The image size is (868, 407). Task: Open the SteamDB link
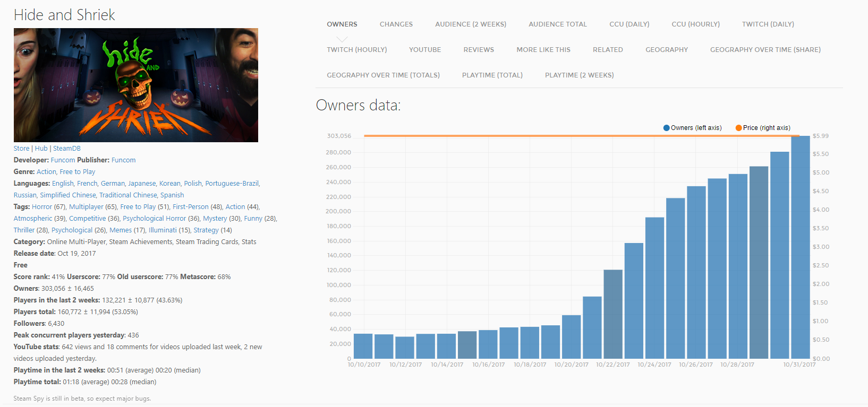pyautogui.click(x=67, y=149)
